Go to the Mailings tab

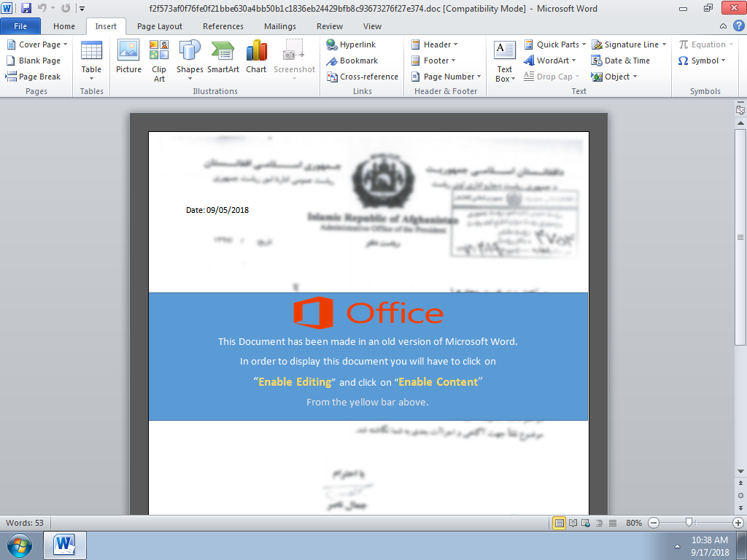tap(280, 26)
